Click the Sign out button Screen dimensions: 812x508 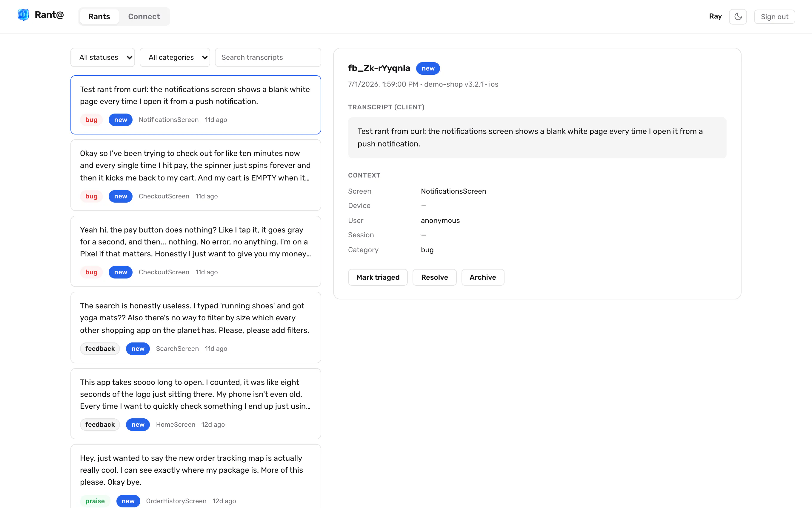tap(774, 16)
